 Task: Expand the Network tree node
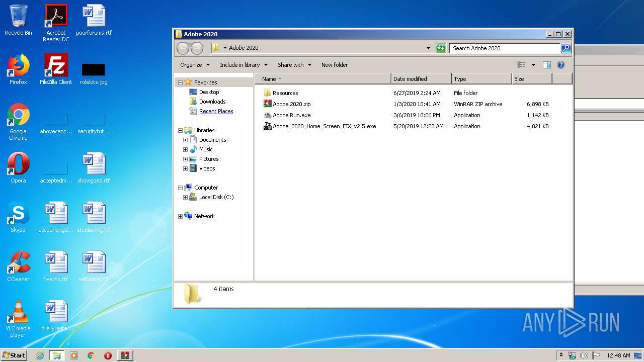tap(180, 216)
